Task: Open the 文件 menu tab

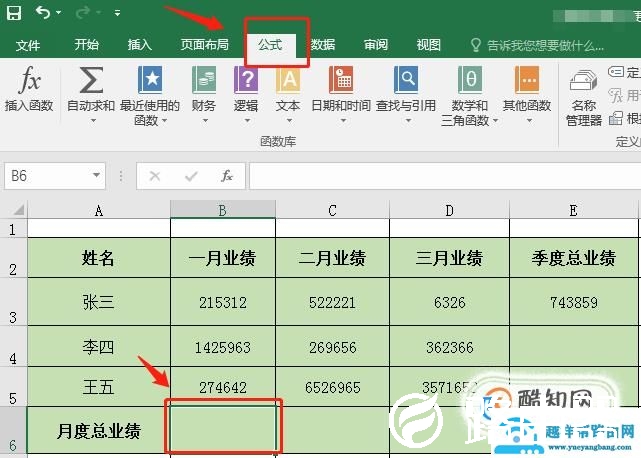Action: coord(28,45)
